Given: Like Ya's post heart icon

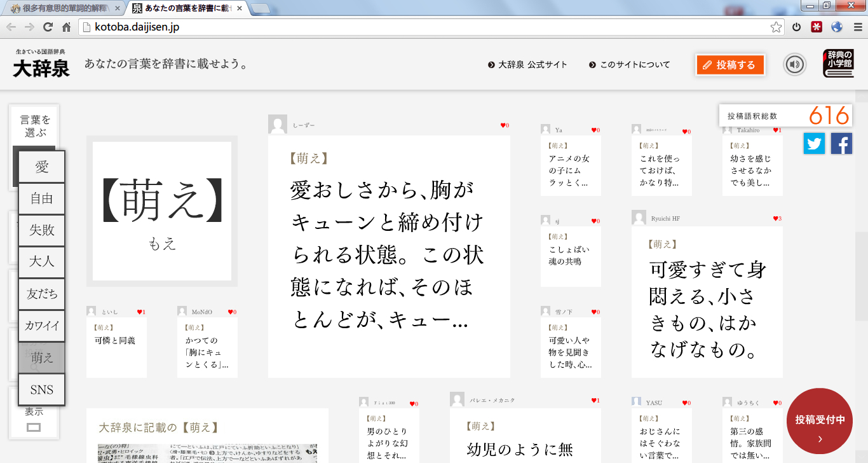Looking at the screenshot, I should (595, 130).
